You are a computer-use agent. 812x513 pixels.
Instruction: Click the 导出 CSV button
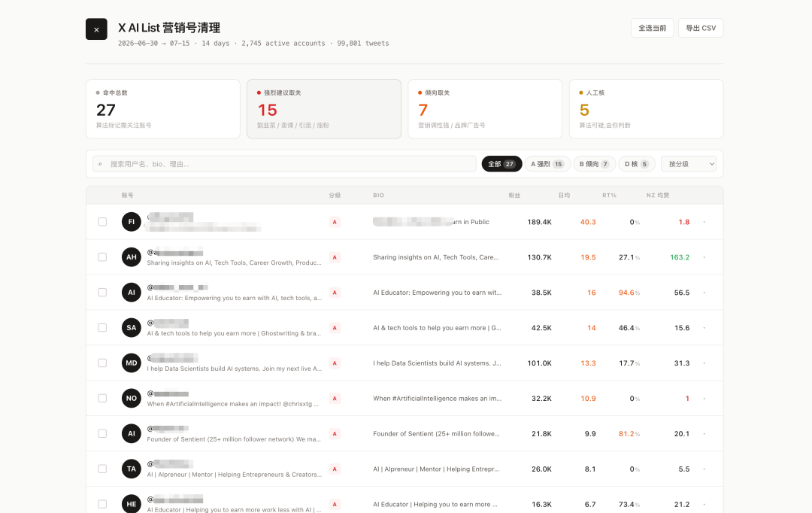tap(701, 28)
